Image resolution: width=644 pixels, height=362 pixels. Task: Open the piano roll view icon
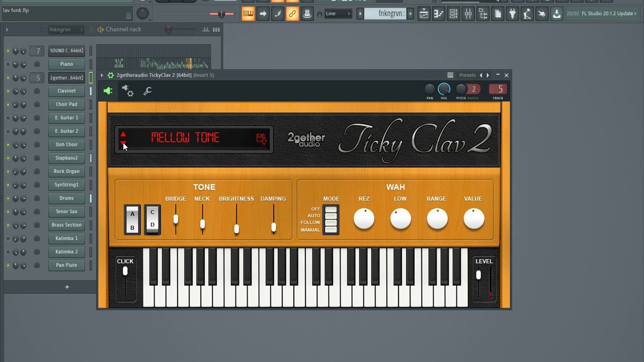[439, 14]
